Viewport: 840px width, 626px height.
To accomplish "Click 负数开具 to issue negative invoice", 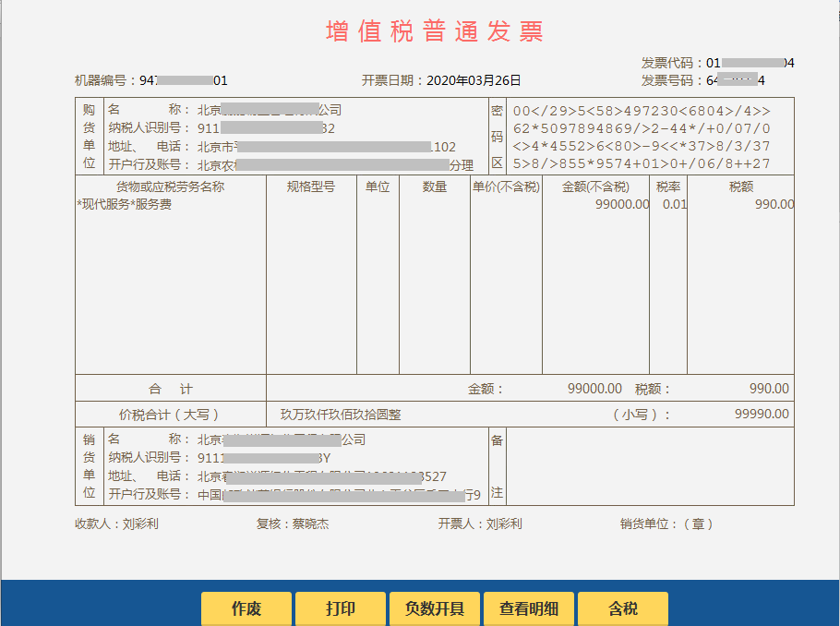I will (x=434, y=608).
